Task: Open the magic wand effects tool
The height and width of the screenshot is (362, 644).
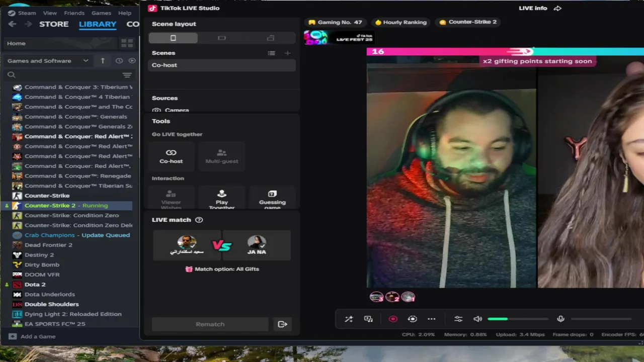Action: pos(349,319)
